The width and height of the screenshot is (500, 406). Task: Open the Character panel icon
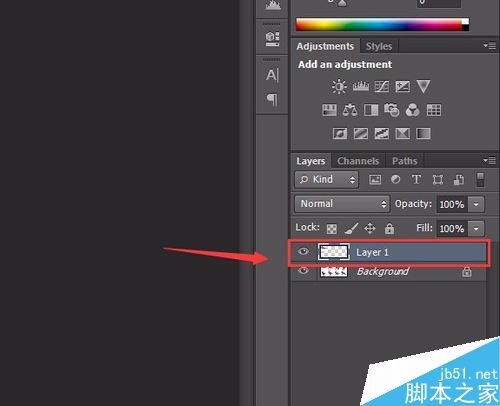coord(272,75)
